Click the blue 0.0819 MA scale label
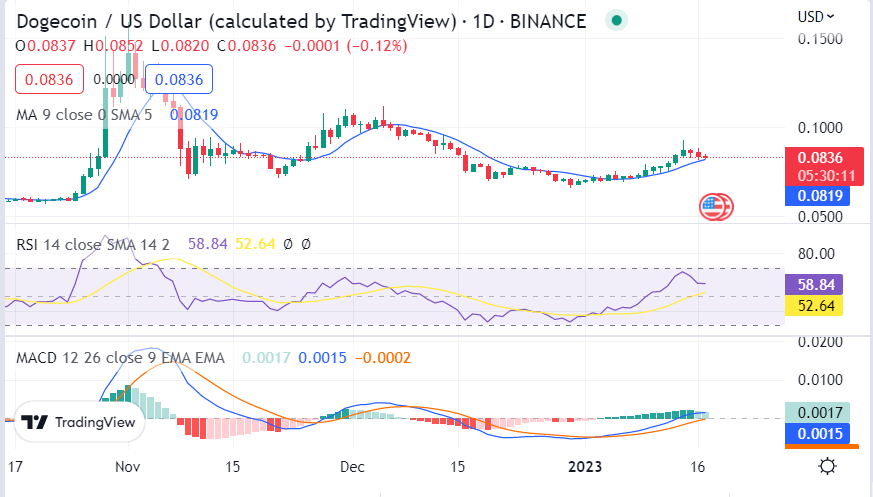Image resolution: width=873 pixels, height=497 pixels. click(817, 196)
